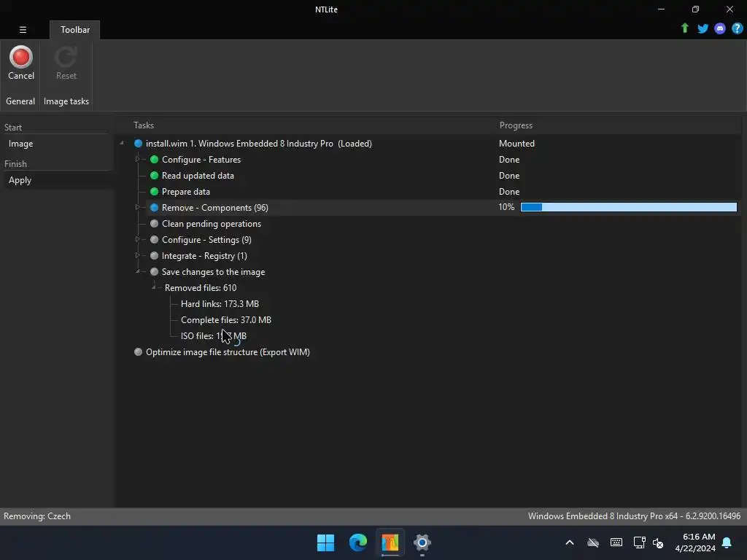Click the Image tasks group label
Image resolution: width=747 pixels, height=560 pixels.
click(x=66, y=101)
